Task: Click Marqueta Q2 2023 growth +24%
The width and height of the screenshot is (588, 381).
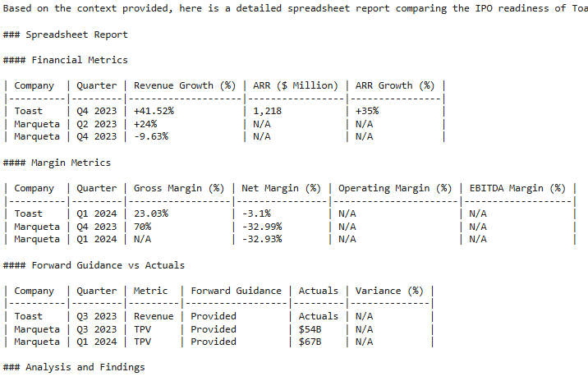Action: point(145,124)
